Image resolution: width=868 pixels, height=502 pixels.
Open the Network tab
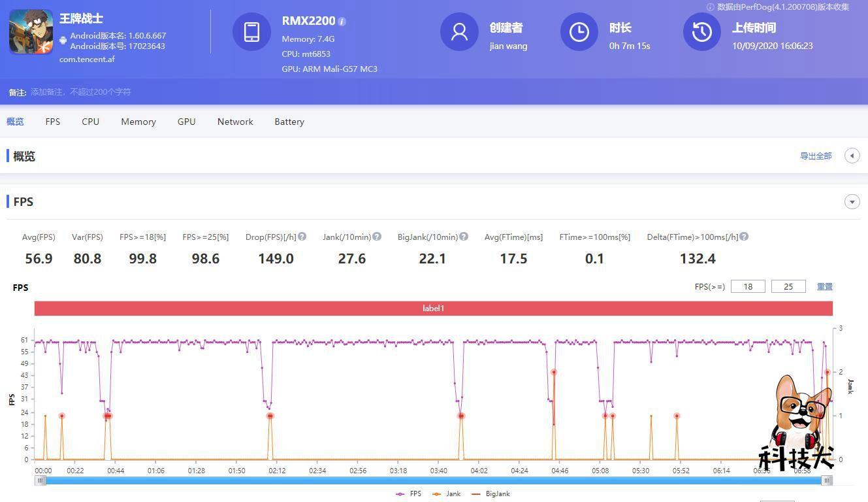[x=235, y=122]
